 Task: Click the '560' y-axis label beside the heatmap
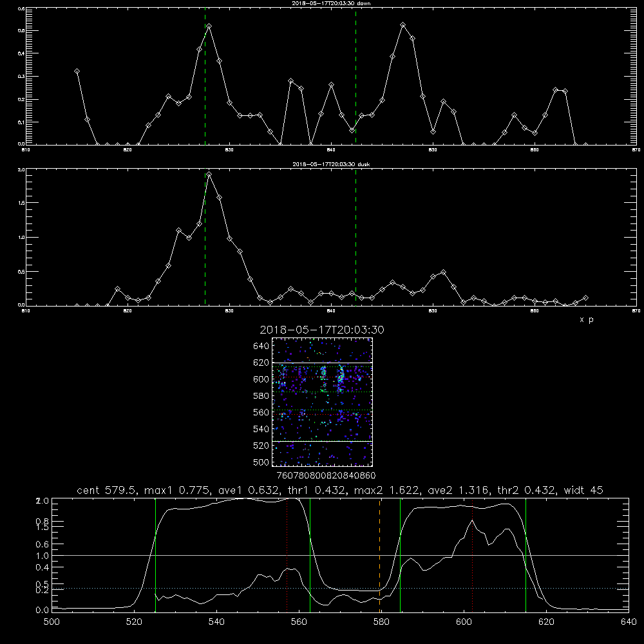point(261,412)
